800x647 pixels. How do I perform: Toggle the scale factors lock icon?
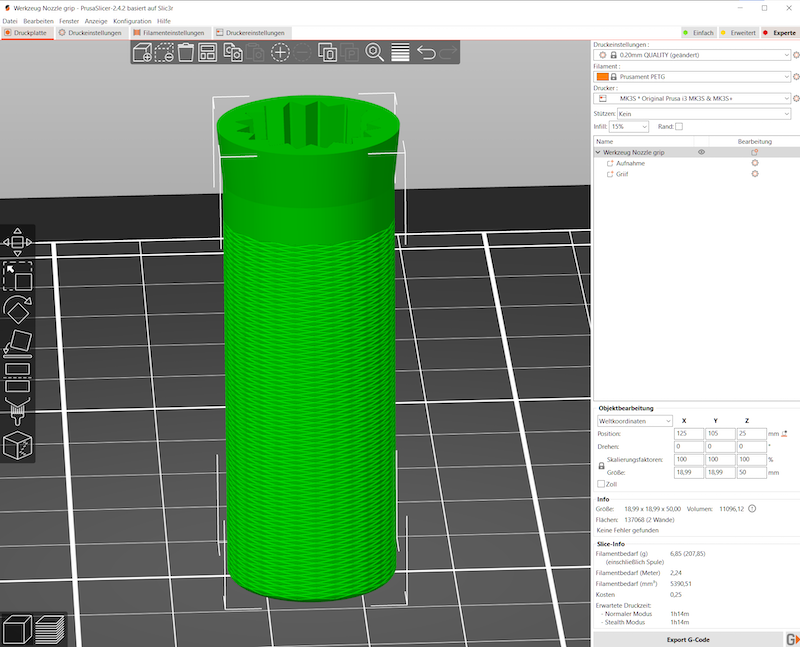tap(601, 466)
